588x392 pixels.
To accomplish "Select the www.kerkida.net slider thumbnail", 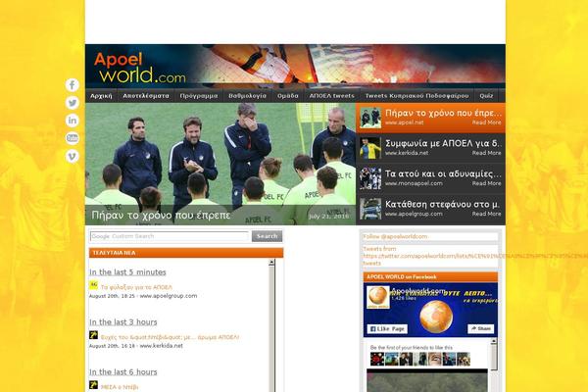I will (x=370, y=148).
